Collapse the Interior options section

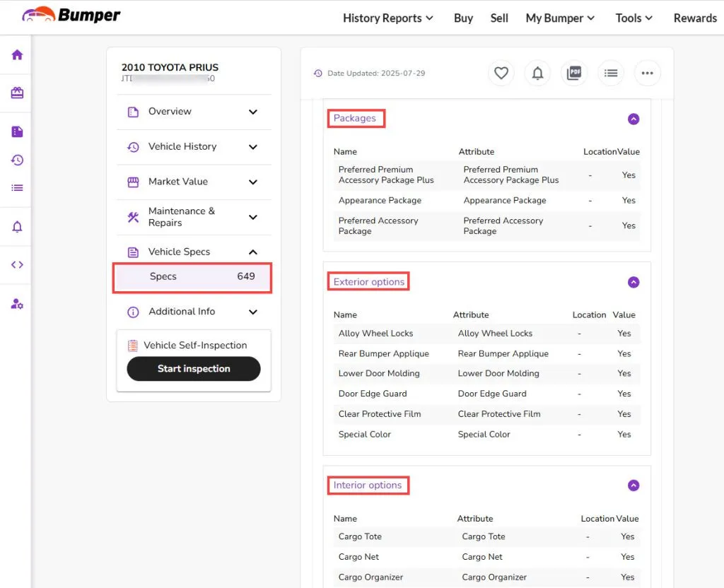633,486
